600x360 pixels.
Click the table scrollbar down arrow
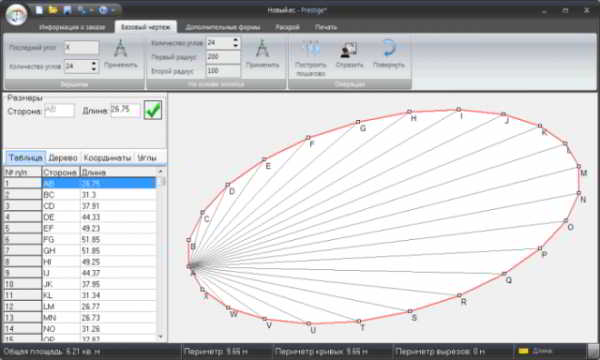tap(160, 337)
